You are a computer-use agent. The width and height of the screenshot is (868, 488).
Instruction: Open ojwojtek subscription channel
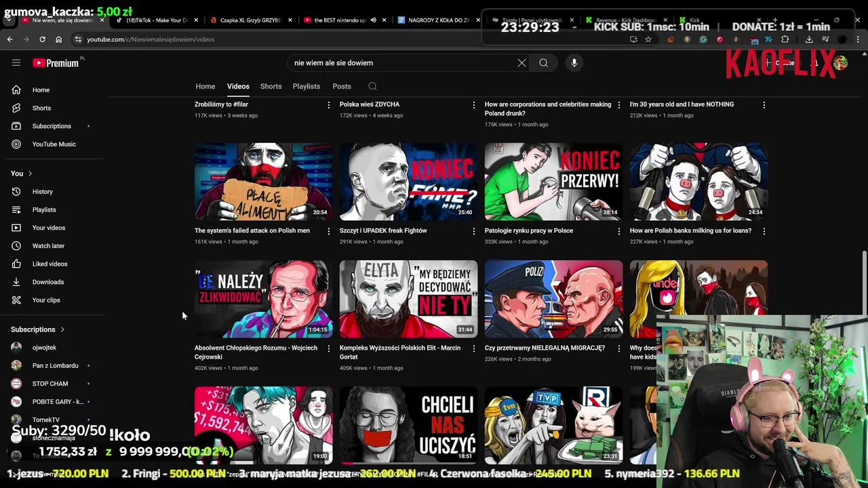click(44, 348)
